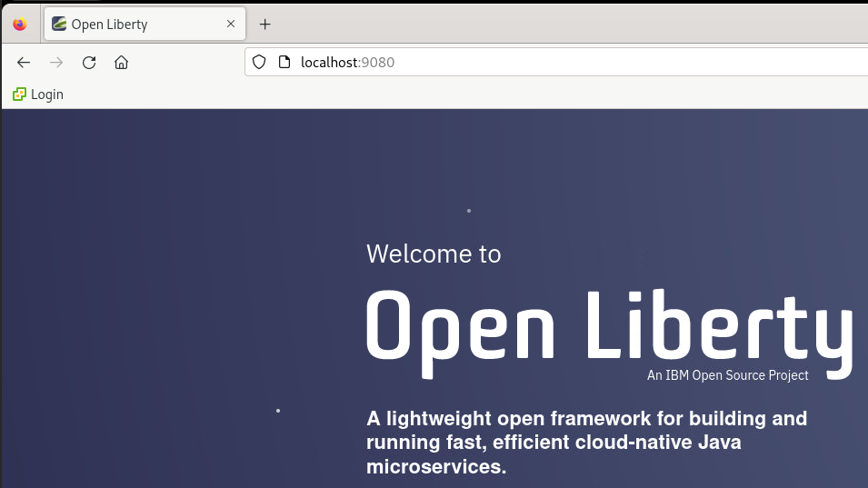The image size is (868, 488).
Task: Click the "lightweight open framework" tagline paragraph
Action: 586,443
